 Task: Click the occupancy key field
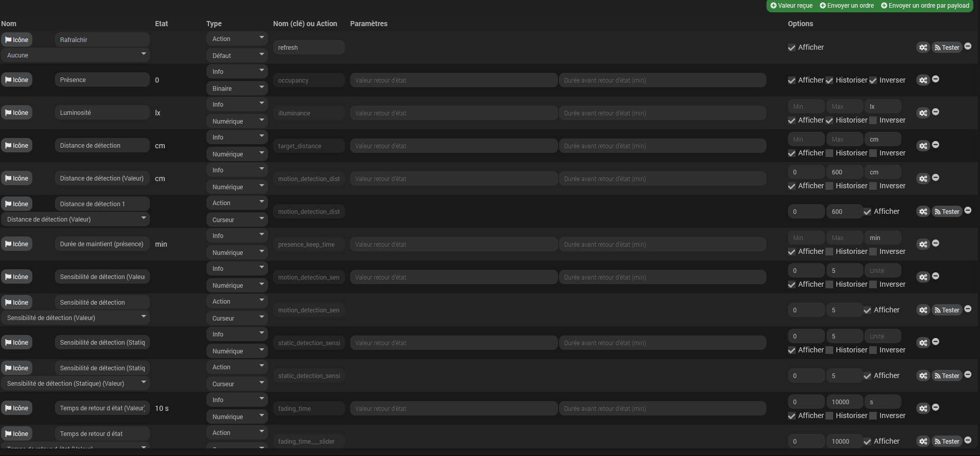pos(309,80)
